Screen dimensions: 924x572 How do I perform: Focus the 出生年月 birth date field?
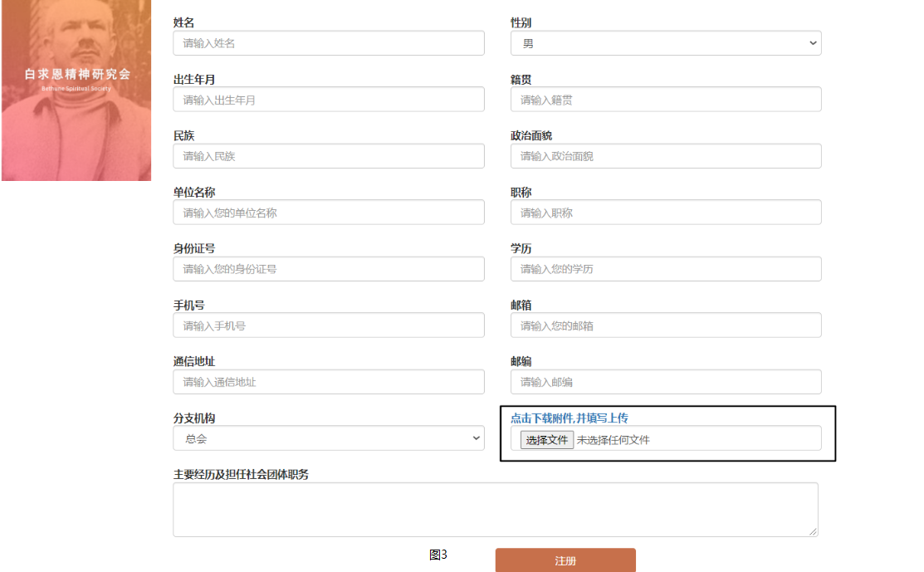click(x=328, y=100)
